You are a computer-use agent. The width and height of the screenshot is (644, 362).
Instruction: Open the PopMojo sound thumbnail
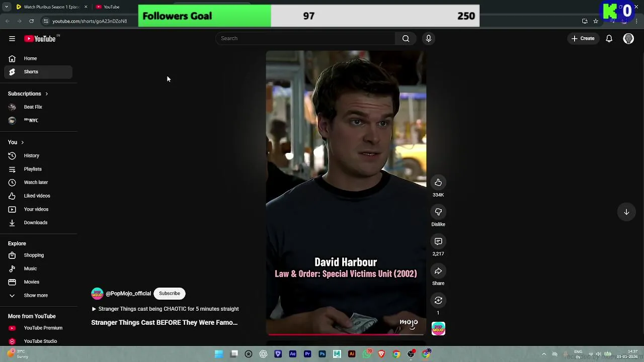tap(438, 328)
